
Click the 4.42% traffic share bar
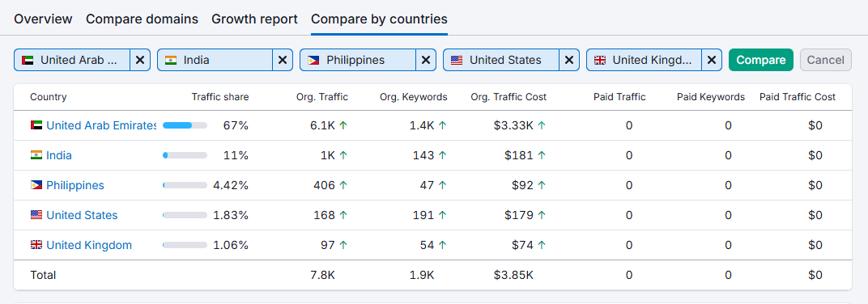(x=185, y=185)
